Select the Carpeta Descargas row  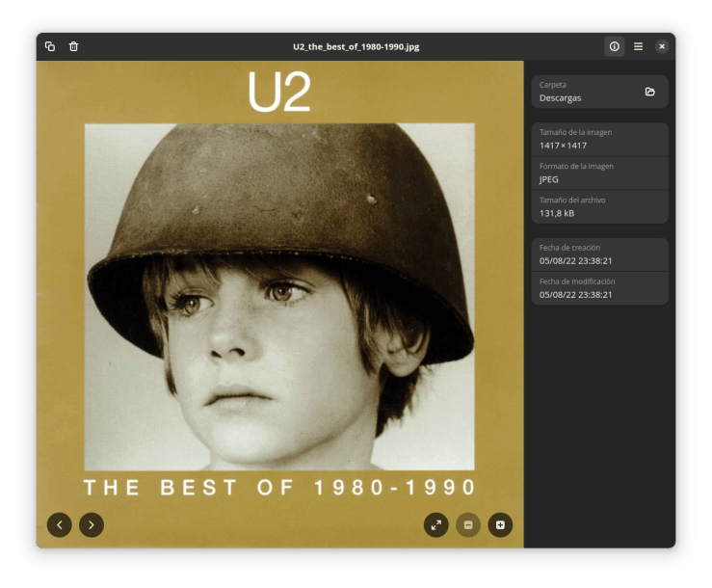tap(599, 92)
